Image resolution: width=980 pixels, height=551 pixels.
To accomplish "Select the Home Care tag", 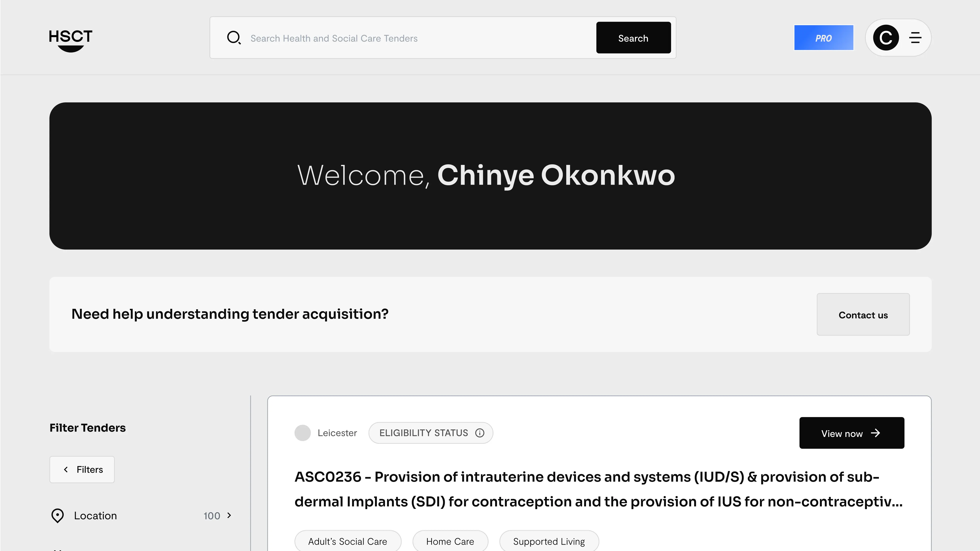I will 450,541.
